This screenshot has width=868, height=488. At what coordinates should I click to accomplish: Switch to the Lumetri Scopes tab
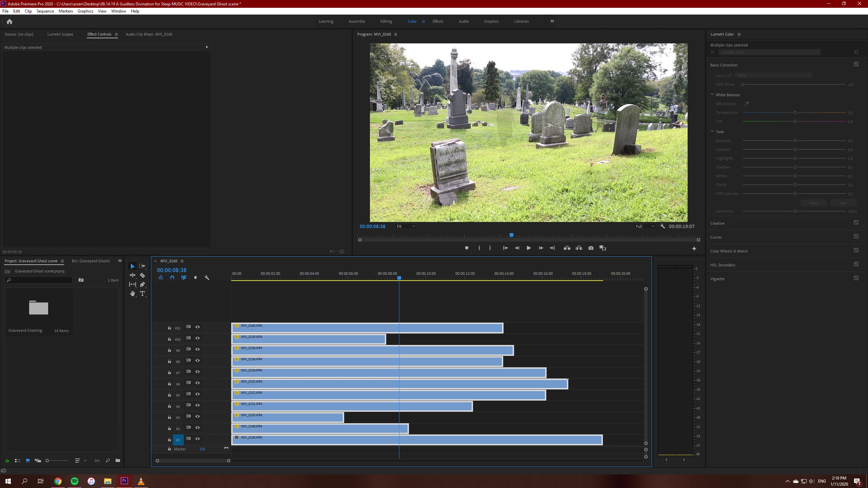(x=60, y=34)
